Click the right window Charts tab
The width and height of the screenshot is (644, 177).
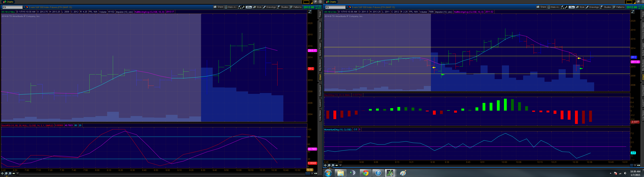[x=331, y=2]
